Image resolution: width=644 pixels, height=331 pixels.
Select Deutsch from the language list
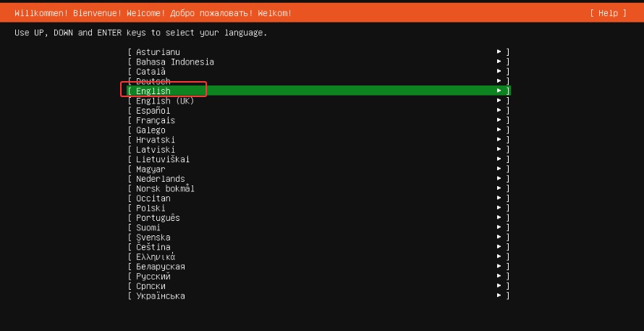(153, 82)
